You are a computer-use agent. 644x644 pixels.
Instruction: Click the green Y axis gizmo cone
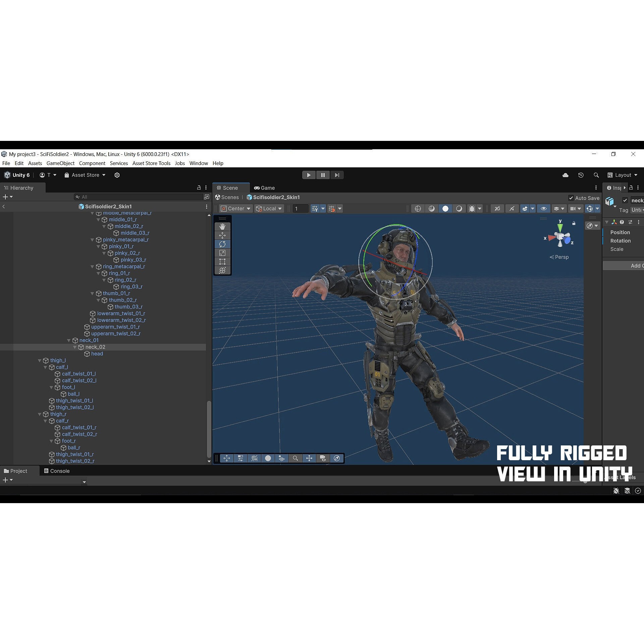pos(560,228)
